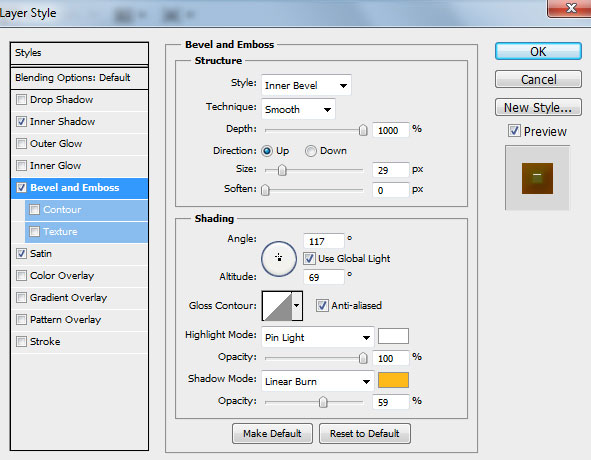Screen dimensions: 591x460
Task: Click the Highlight Opacity slider handle
Action: pos(363,358)
